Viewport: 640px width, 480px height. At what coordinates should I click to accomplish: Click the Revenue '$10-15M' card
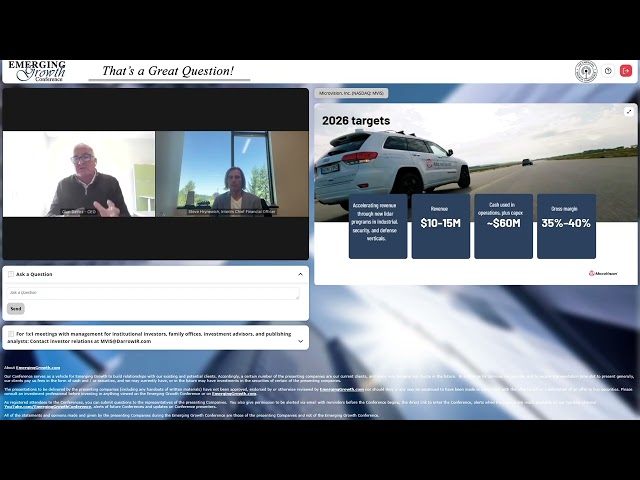[x=441, y=226]
